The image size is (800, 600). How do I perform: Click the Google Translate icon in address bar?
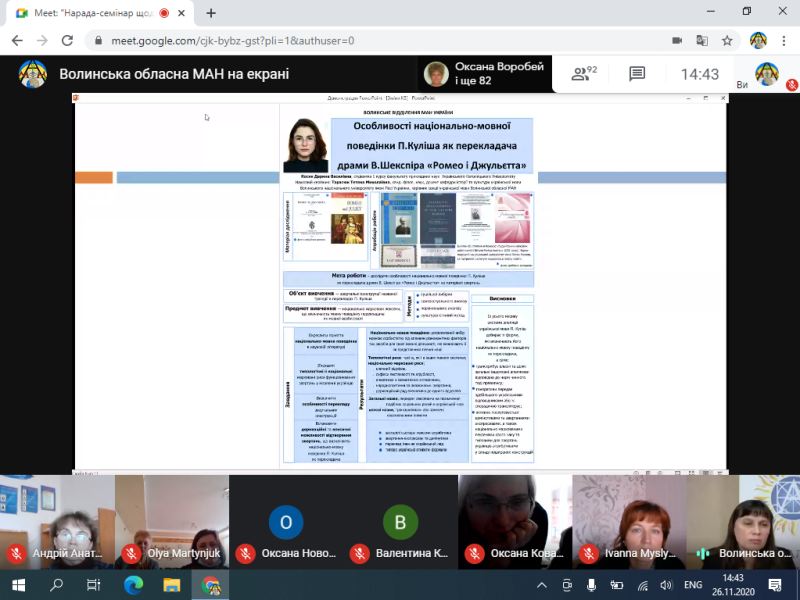pos(702,41)
